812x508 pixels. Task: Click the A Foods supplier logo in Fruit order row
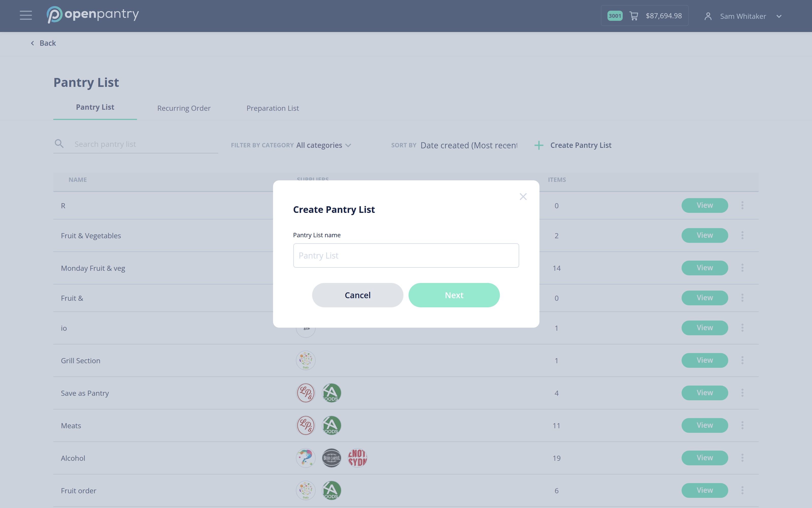click(x=331, y=491)
